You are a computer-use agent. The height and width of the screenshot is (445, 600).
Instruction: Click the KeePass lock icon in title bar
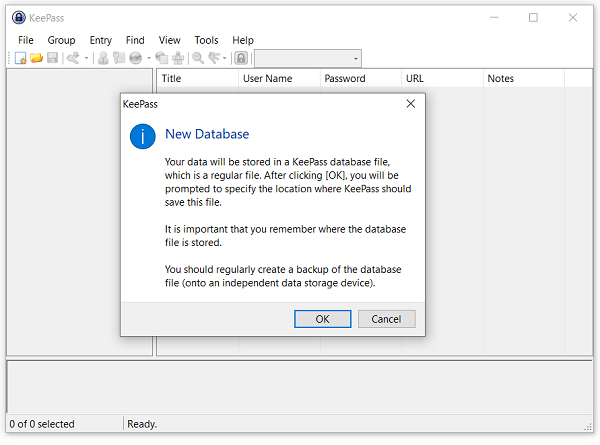[x=19, y=18]
